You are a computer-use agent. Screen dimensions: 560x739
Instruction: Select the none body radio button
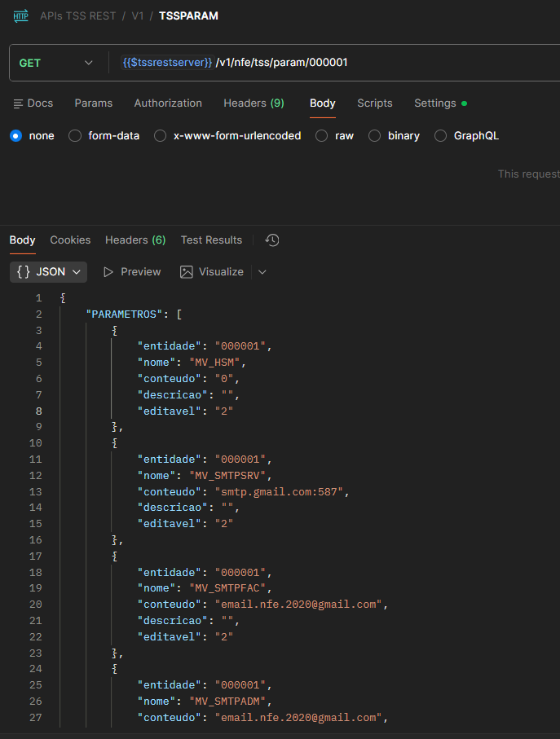[x=15, y=136]
